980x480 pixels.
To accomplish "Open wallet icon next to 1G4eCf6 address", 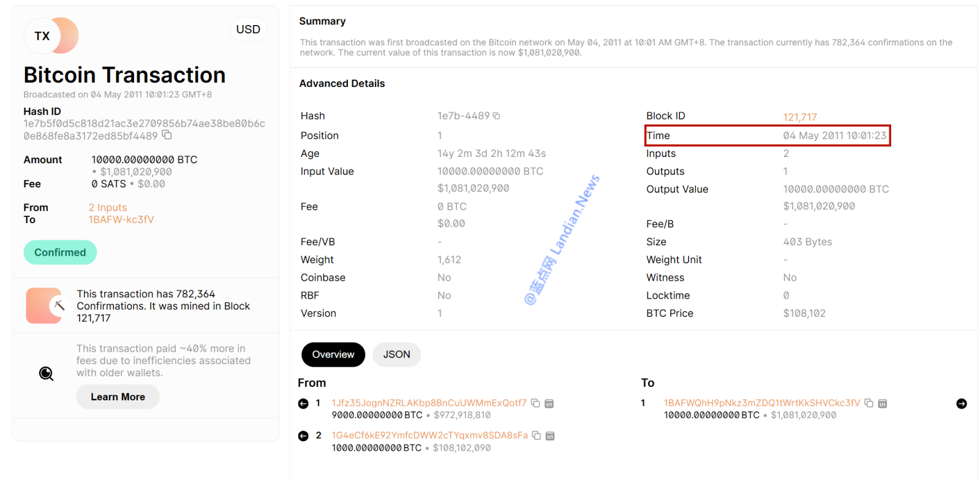I will 550,436.
